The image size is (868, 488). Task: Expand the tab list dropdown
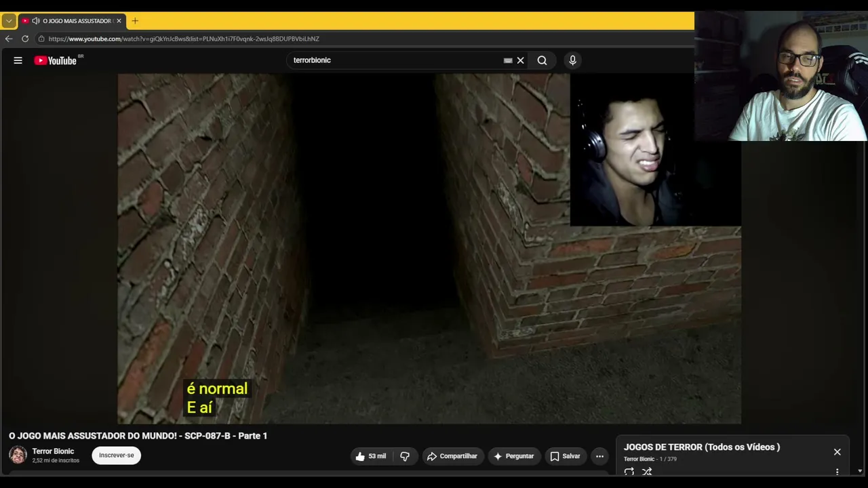9,21
